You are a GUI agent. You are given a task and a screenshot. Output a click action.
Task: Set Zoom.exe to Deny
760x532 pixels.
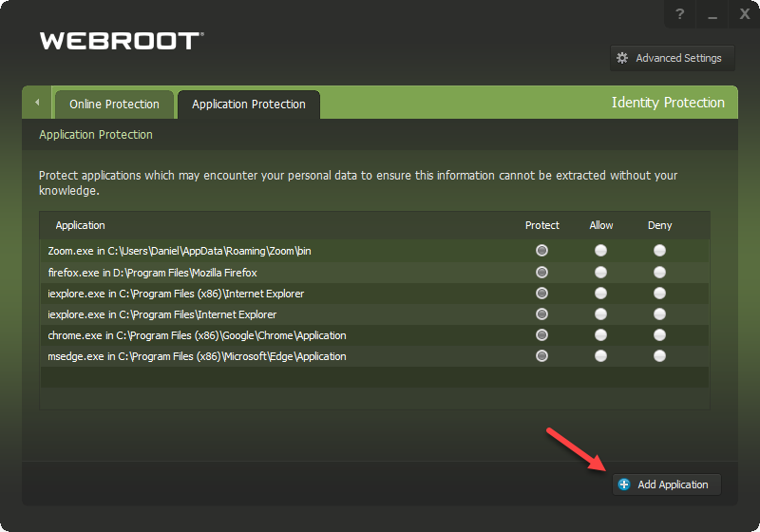(659, 251)
